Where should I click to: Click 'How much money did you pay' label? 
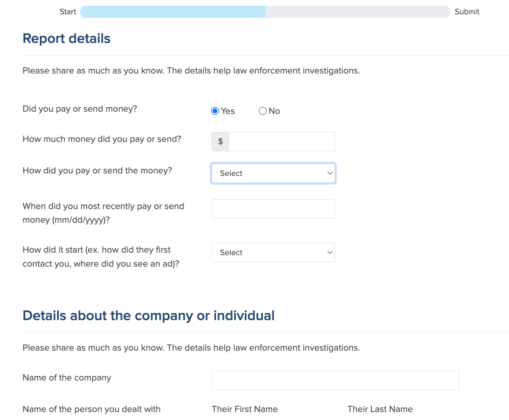102,139
